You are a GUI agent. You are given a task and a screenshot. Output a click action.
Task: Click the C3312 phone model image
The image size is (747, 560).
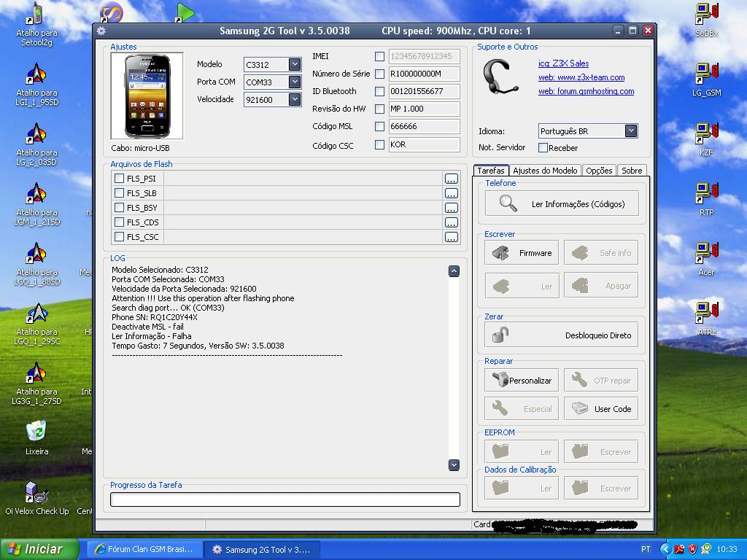point(147,96)
